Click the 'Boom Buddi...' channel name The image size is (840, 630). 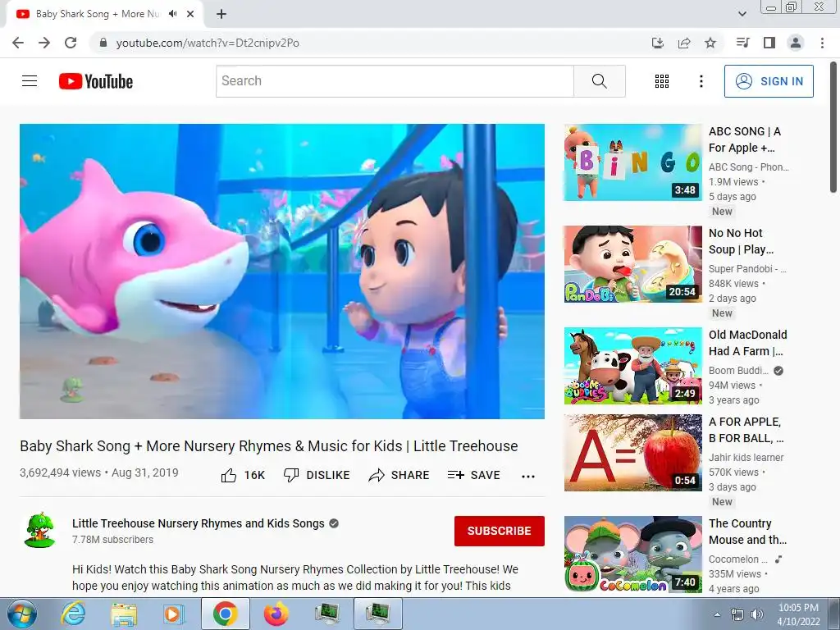pos(738,370)
